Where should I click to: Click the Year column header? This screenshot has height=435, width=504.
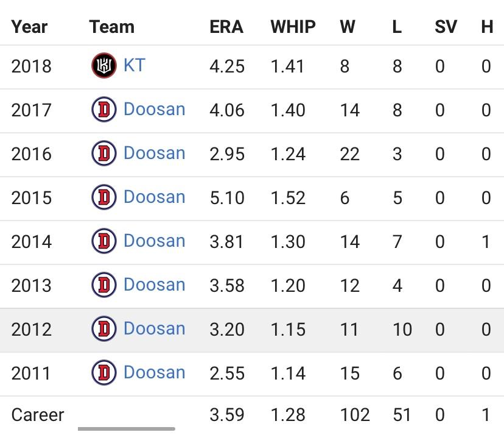pos(30,27)
